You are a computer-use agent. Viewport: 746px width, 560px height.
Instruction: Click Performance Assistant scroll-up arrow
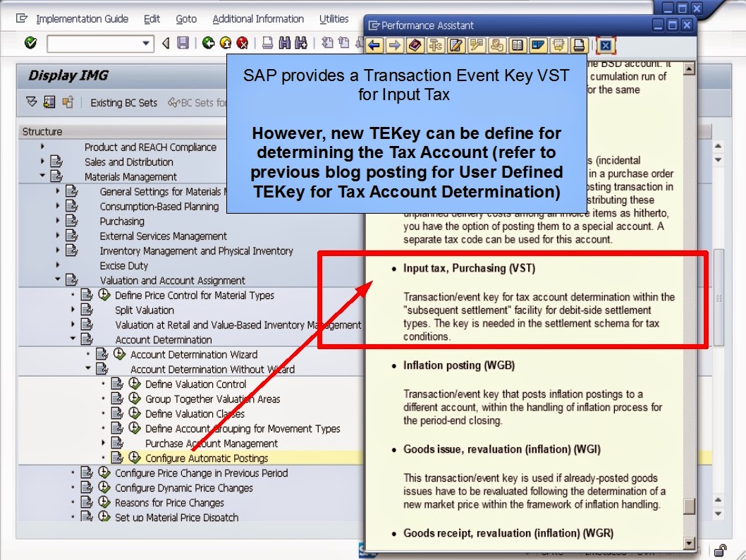coord(689,69)
